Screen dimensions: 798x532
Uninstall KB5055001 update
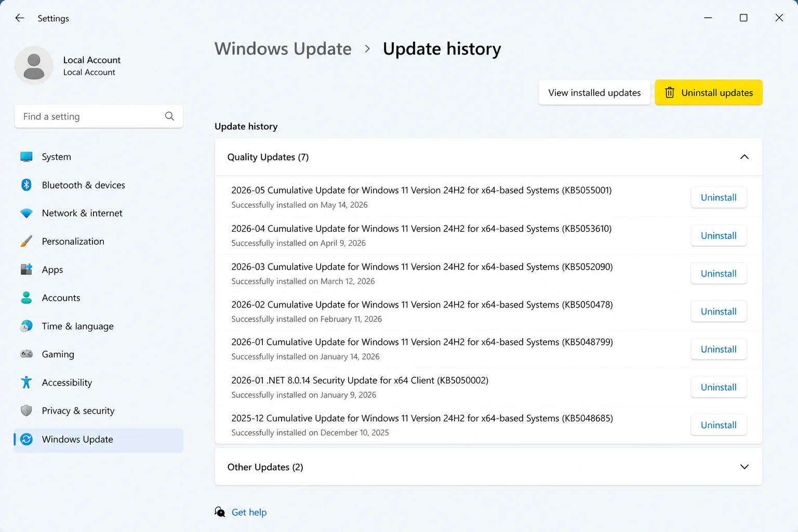point(719,197)
